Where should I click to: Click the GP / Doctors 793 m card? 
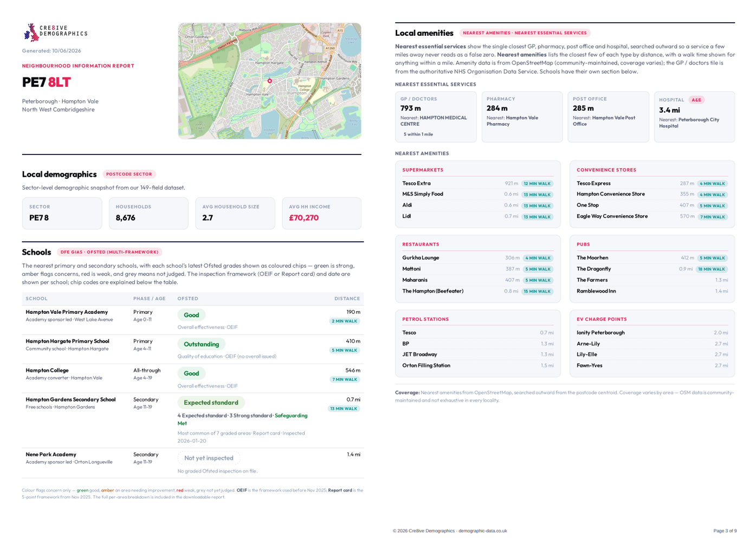[436, 117]
